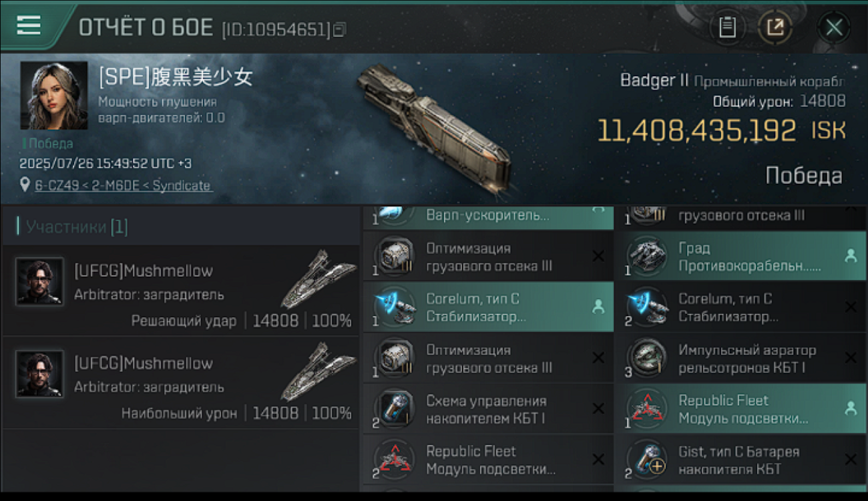The width and height of the screenshot is (868, 501).
Task: Toggle dropped marker on Republic Fleet module
Action: (x=850, y=408)
